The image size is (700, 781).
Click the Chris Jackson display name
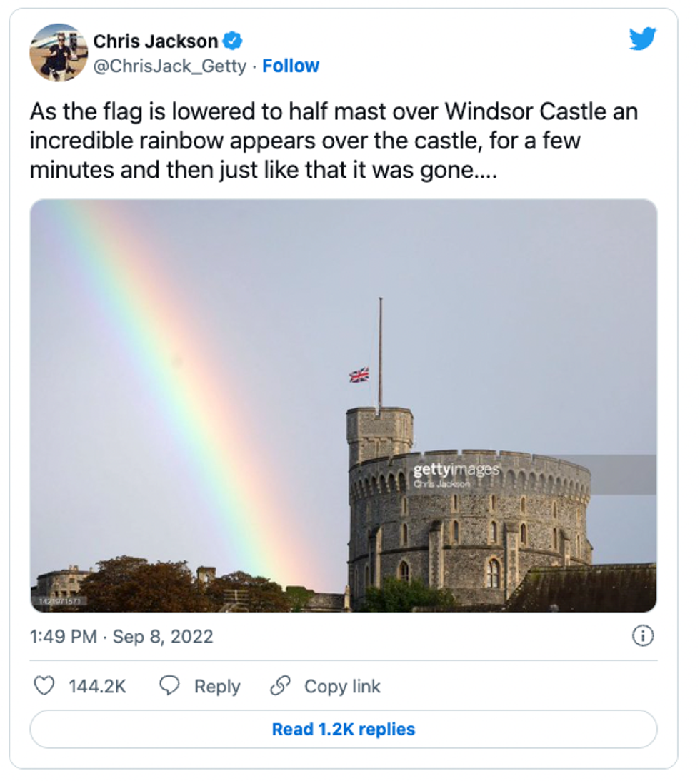[156, 41]
